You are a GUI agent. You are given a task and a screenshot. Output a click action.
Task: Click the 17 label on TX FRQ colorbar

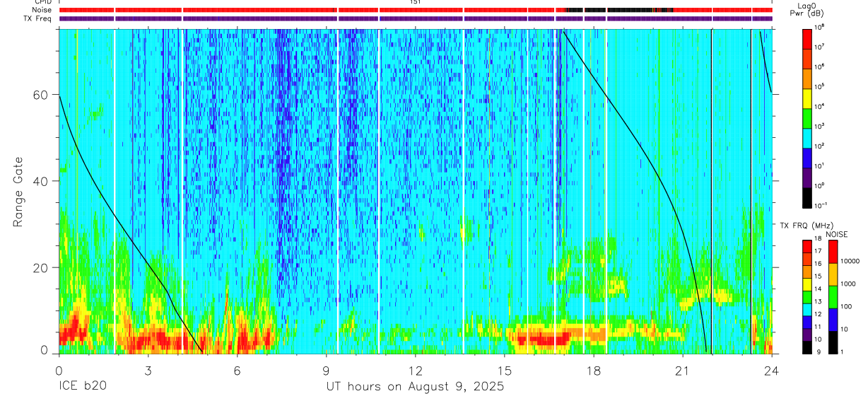point(818,252)
